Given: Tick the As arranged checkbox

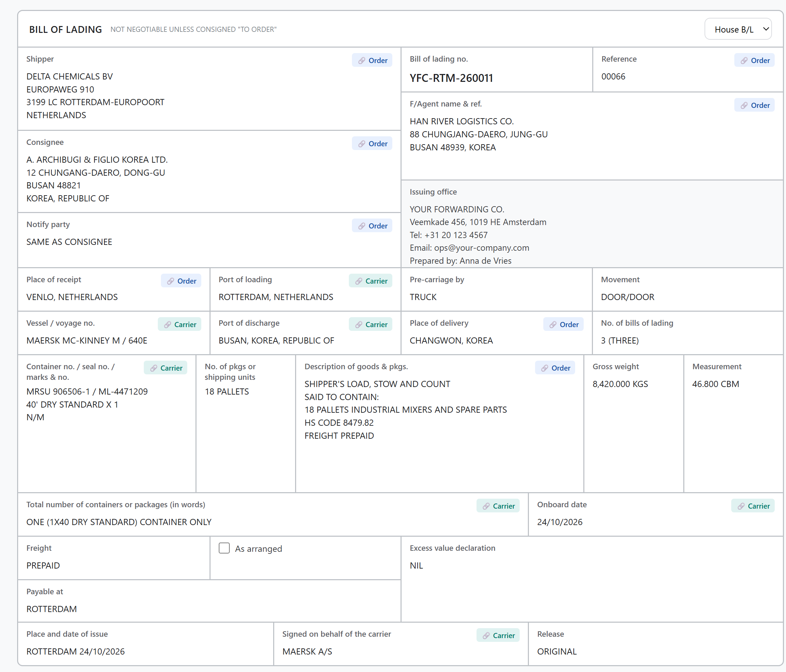Looking at the screenshot, I should point(224,548).
